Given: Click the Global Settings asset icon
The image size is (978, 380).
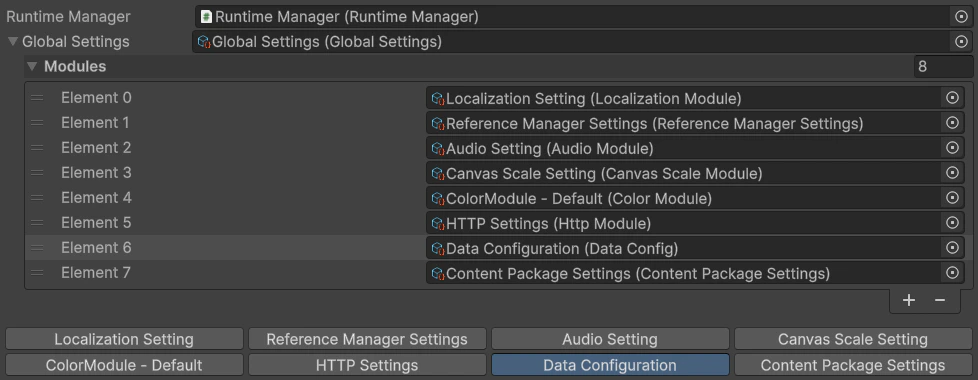Looking at the screenshot, I should tap(204, 42).
